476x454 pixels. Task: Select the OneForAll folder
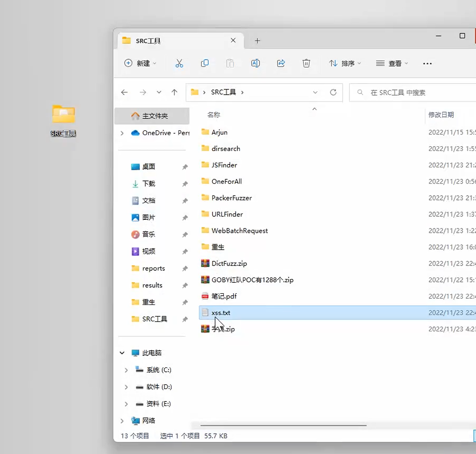(x=221, y=181)
